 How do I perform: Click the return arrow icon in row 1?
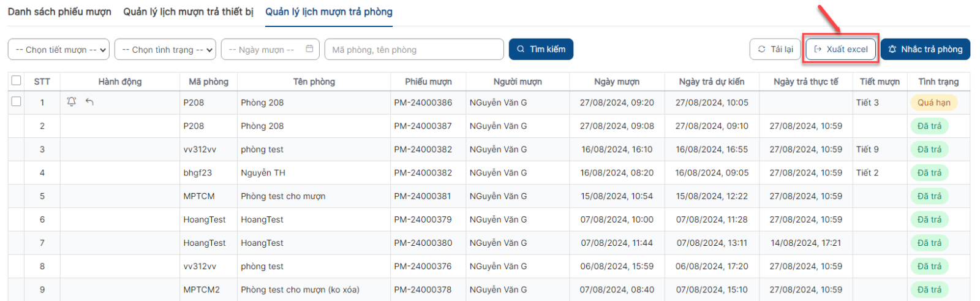pos(89,102)
